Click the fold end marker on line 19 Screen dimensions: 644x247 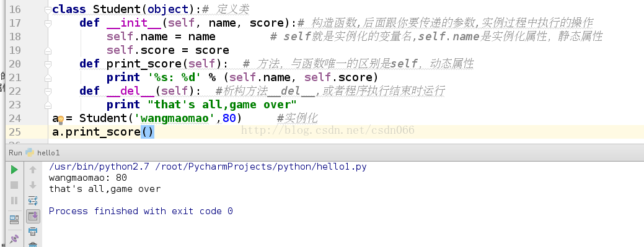48,50
